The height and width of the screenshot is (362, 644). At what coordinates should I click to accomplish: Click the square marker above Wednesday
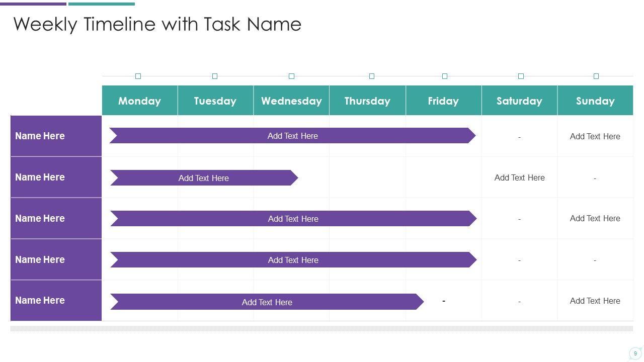tap(291, 76)
